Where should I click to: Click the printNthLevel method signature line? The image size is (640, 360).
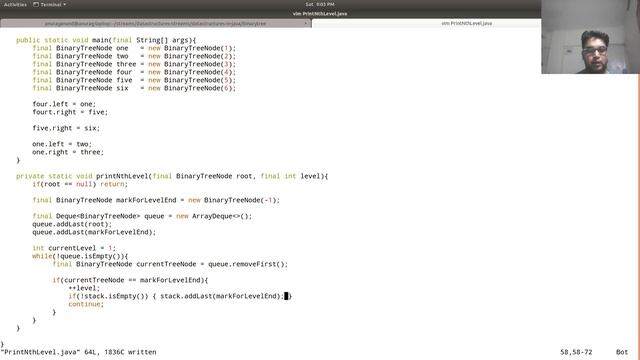pyautogui.click(x=172, y=176)
